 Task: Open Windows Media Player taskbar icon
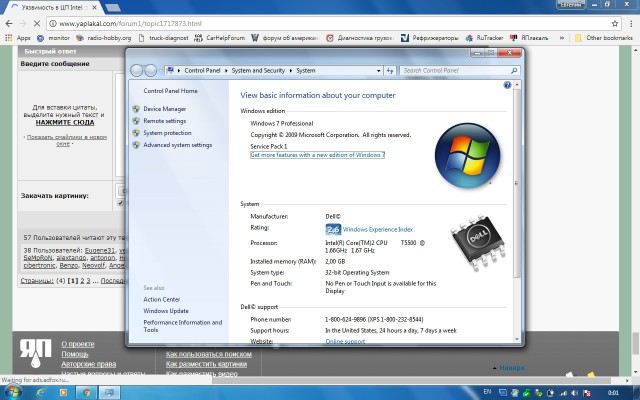click(x=63, y=393)
